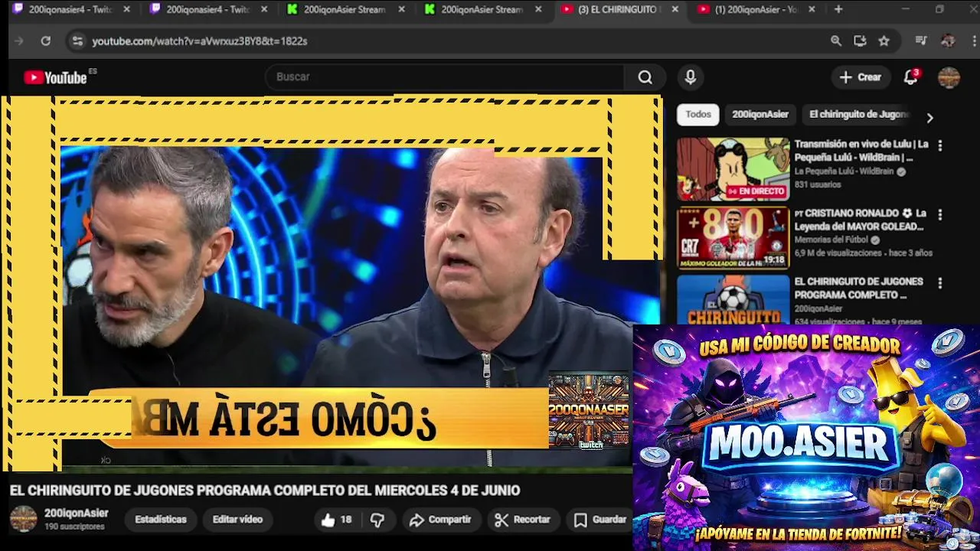This screenshot has height=551, width=980.
Task: View site information icon in address bar
Action: (x=77, y=41)
